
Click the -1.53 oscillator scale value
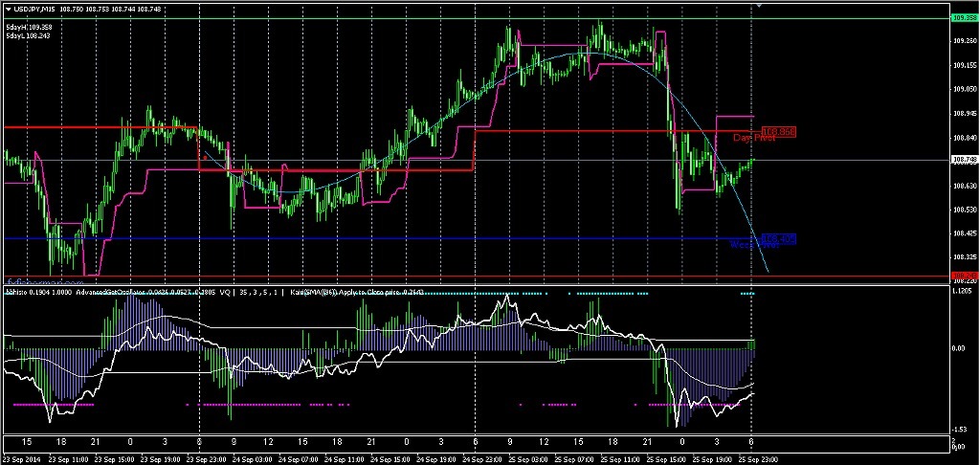point(960,430)
